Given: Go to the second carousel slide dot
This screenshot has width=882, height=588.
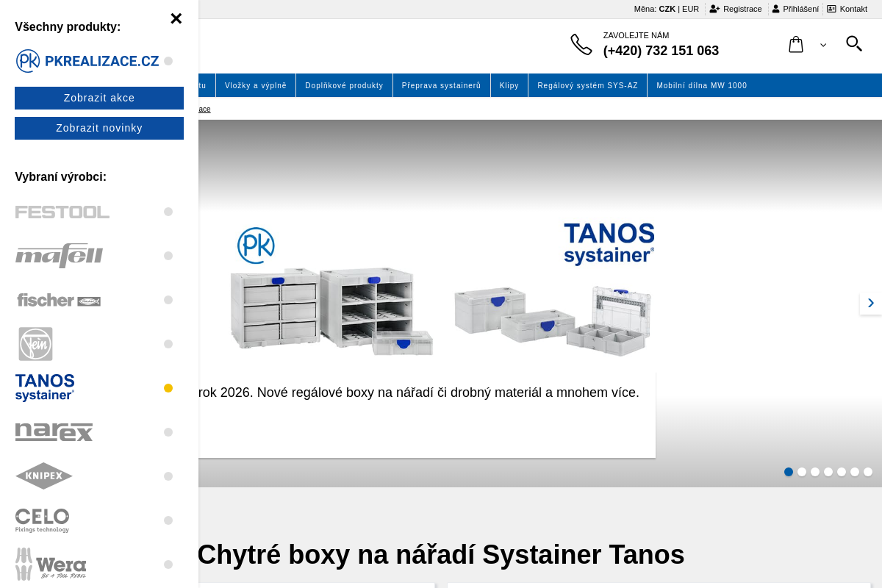Looking at the screenshot, I should (x=802, y=472).
